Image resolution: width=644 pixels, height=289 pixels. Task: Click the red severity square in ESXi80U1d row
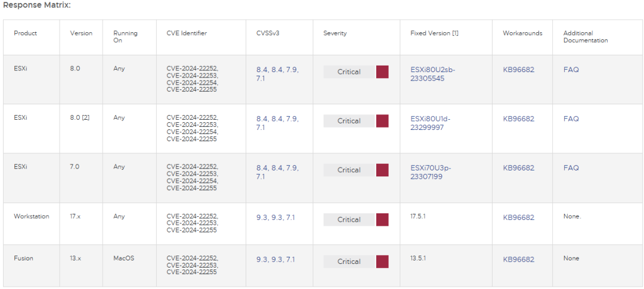pos(382,121)
